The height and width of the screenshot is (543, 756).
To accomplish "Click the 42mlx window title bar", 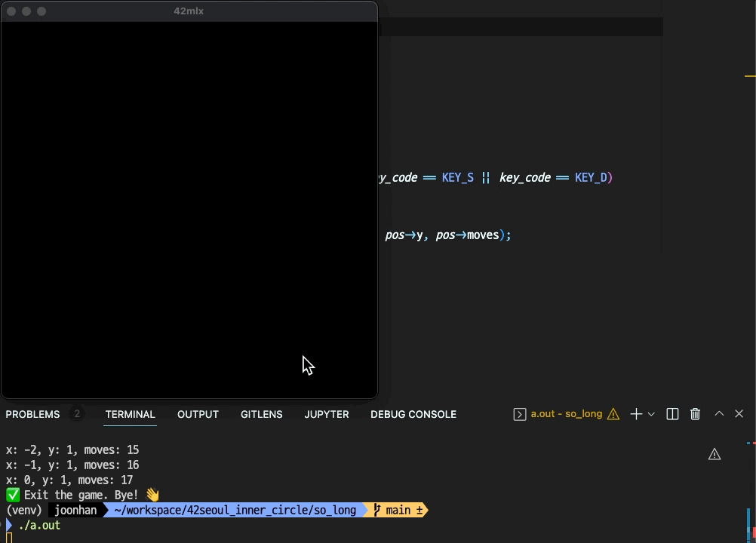I will [x=189, y=11].
